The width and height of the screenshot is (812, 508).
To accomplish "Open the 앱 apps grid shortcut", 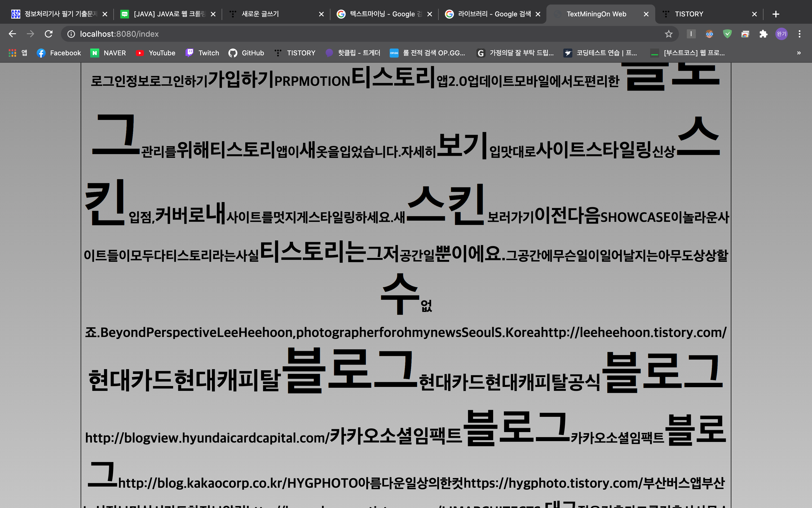I will 18,53.
